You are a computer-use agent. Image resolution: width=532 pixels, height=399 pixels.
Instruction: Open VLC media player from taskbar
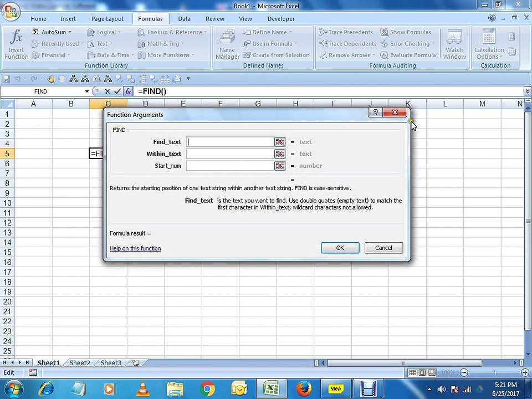click(142, 389)
